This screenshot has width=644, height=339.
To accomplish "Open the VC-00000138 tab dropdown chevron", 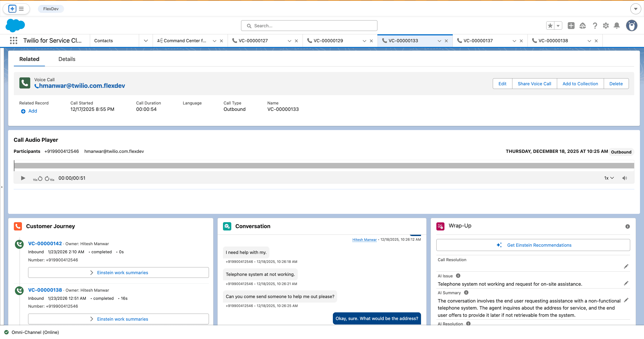I will 589,41.
